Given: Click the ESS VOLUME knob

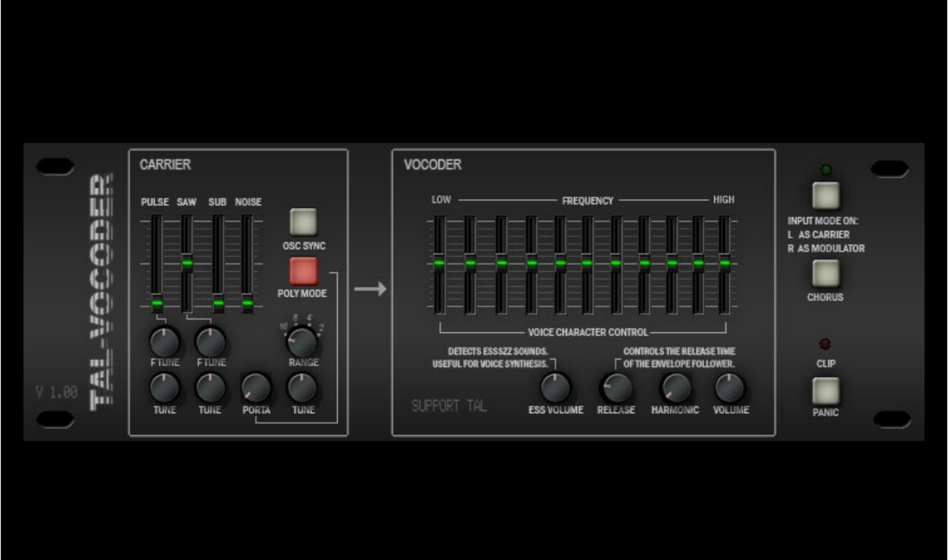Looking at the screenshot, I should [555, 388].
